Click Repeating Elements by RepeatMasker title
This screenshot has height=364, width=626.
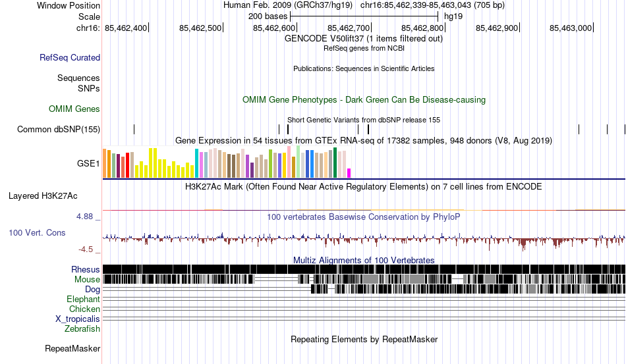[x=364, y=339]
